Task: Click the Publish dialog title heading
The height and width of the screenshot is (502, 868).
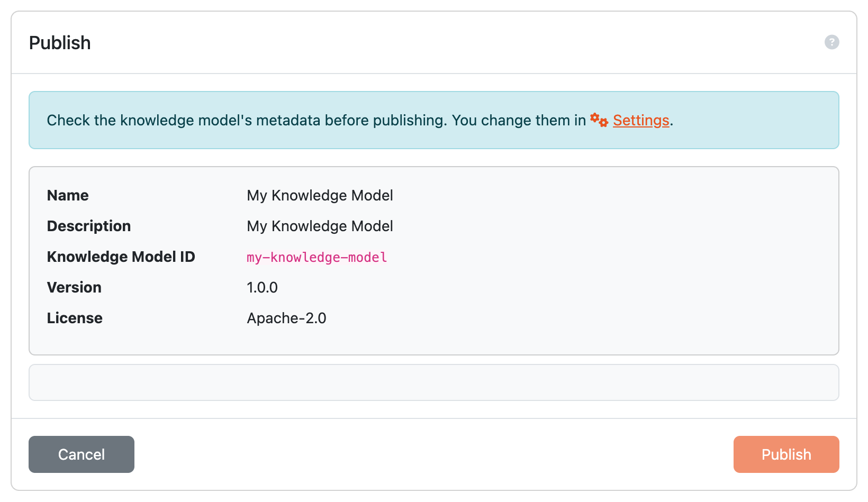Action: (60, 43)
